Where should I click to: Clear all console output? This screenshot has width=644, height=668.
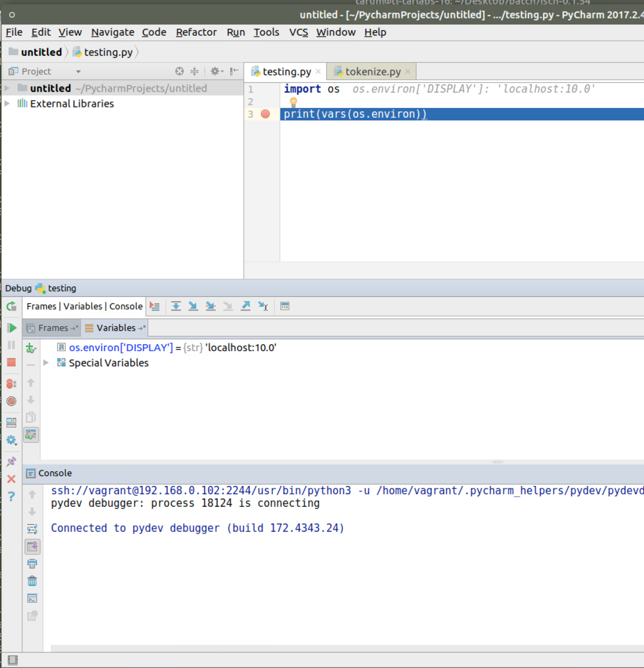click(32, 581)
